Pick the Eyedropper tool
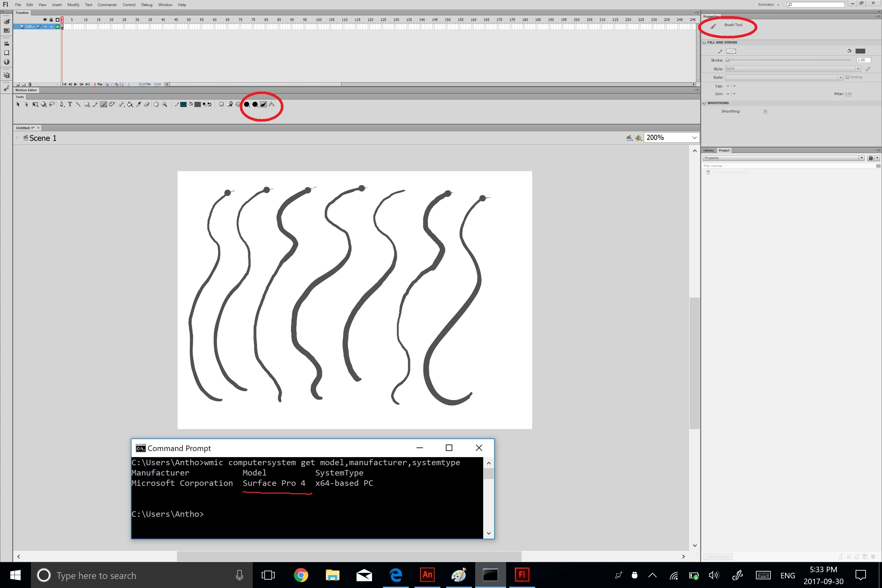This screenshot has width=882, height=588. coord(138,104)
